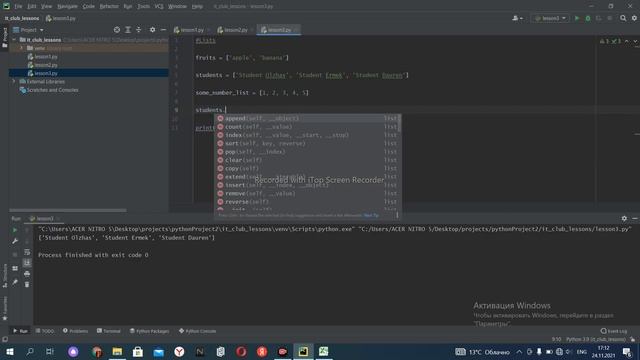Image resolution: width=640 pixels, height=360 pixels.
Task: Open the Python Packages tool window
Action: click(x=149, y=331)
